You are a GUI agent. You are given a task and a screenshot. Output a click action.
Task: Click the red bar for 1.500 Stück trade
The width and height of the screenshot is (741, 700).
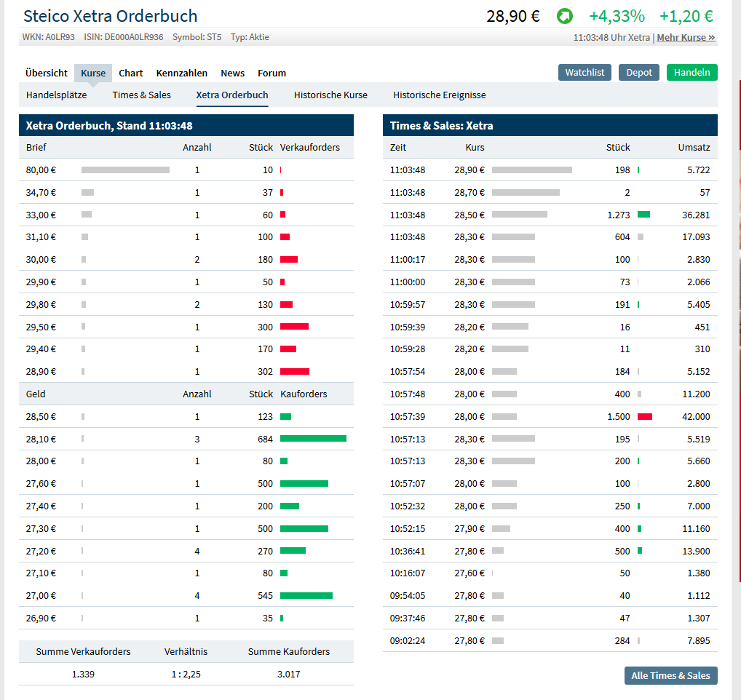tap(645, 416)
